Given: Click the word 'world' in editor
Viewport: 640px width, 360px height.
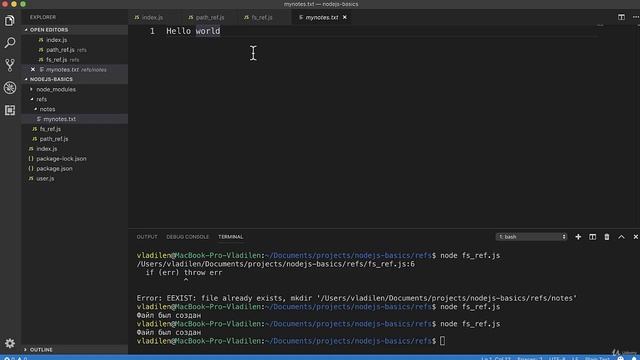Looking at the screenshot, I should coord(208,31).
